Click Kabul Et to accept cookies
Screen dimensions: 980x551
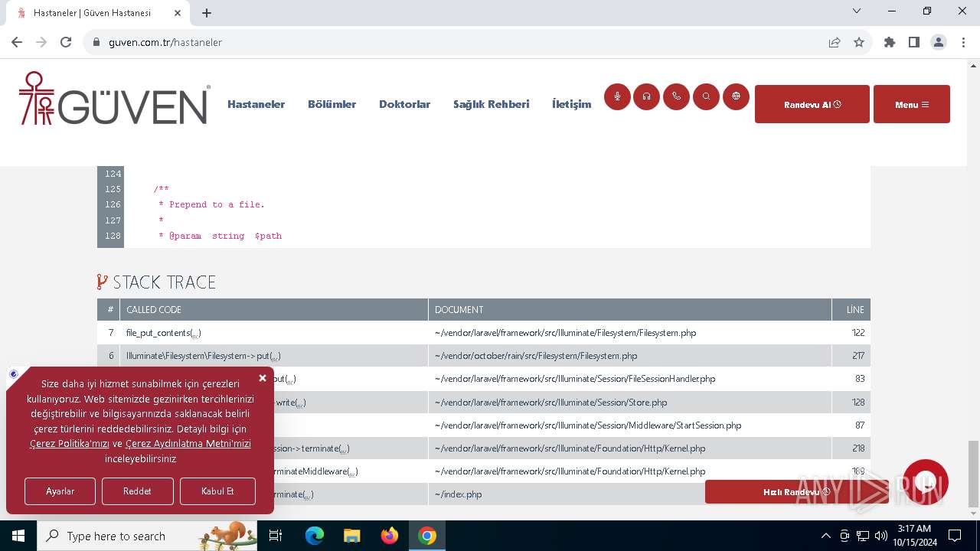coord(217,491)
